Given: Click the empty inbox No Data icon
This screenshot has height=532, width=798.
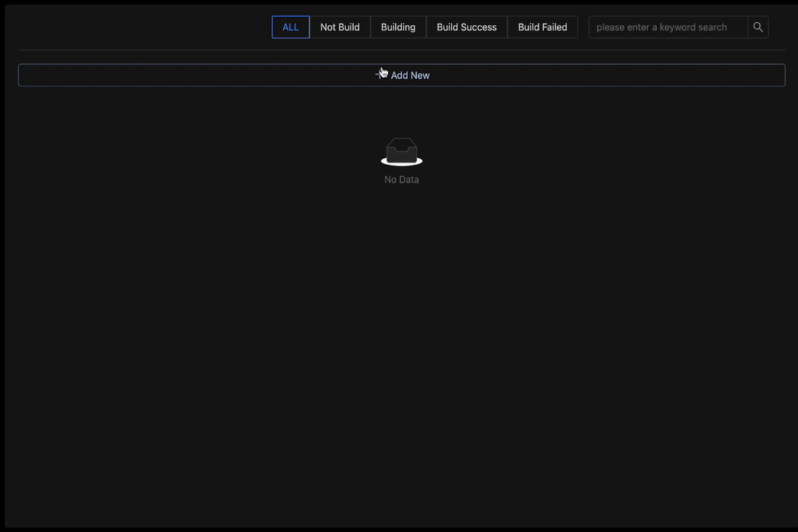Looking at the screenshot, I should (401, 151).
